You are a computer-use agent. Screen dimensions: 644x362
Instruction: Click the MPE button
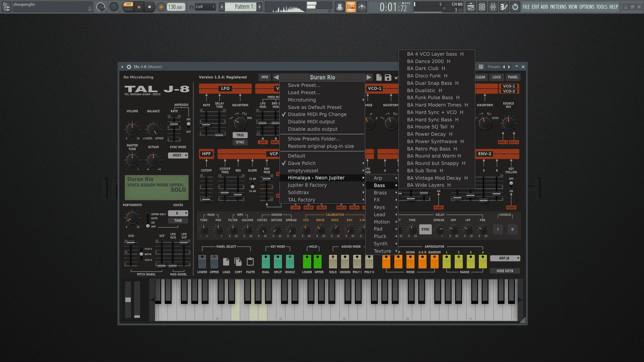pos(265,77)
